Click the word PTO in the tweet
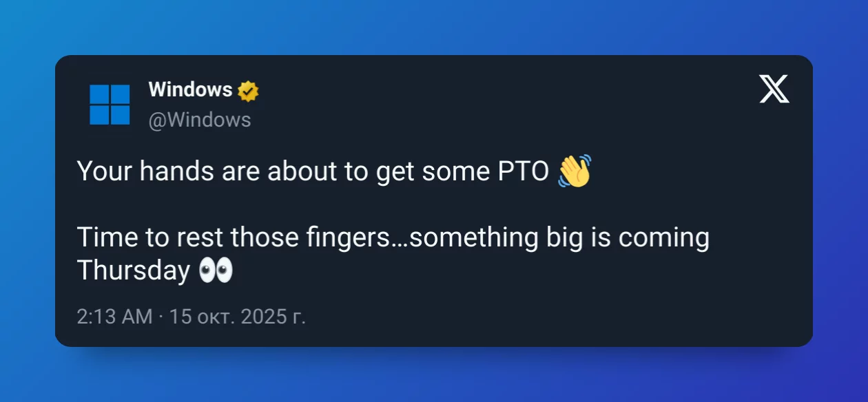Viewport: 868px width, 402px height. pos(524,171)
